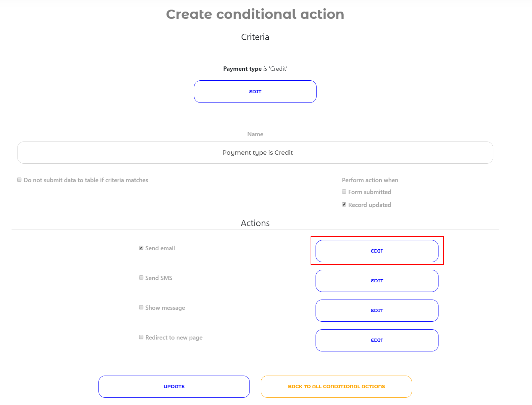Enable 'Do not submit data to table' checkbox
Viewport: 532px width, 405px height.
(x=19, y=180)
